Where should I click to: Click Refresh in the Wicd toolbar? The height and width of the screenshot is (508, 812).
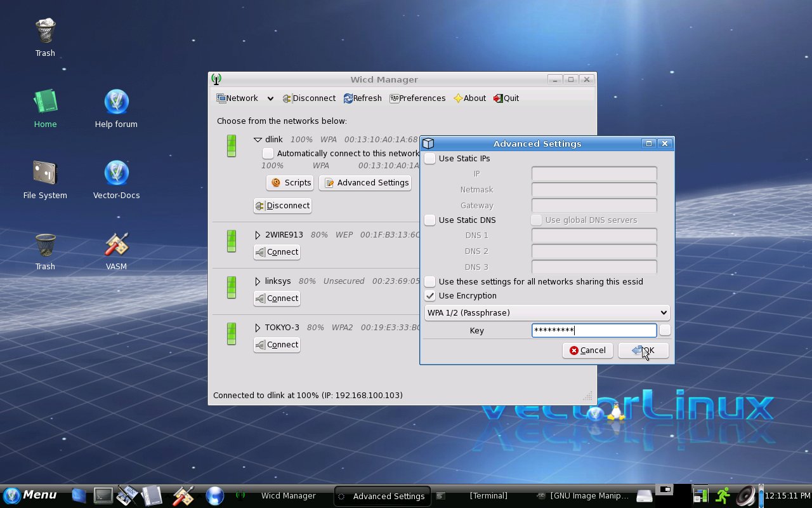[x=363, y=98]
